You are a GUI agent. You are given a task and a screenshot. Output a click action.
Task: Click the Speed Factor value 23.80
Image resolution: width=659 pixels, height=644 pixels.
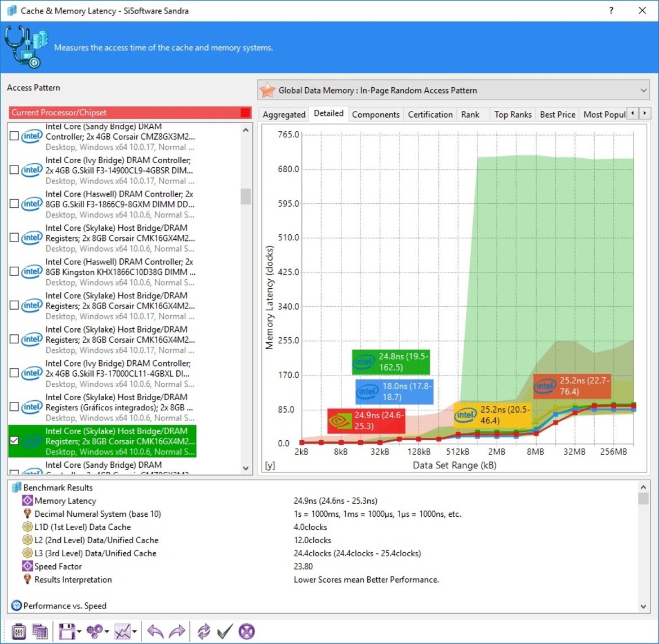[x=303, y=566]
